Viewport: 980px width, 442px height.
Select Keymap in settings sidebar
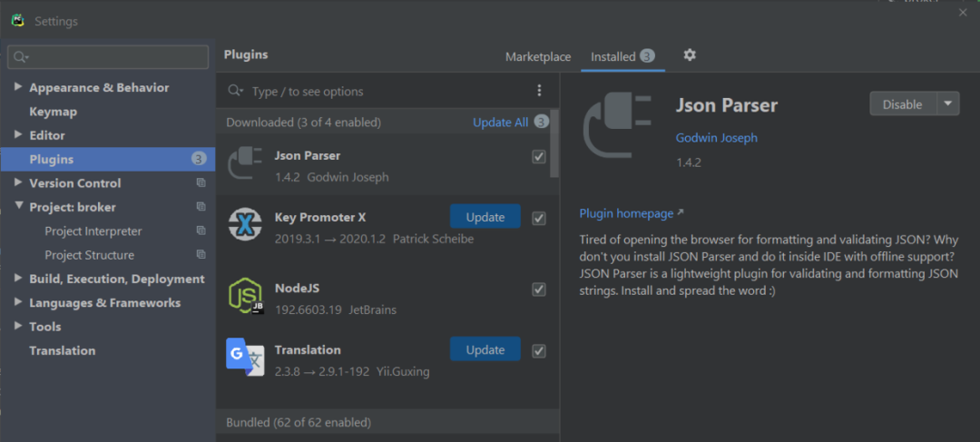[54, 112]
